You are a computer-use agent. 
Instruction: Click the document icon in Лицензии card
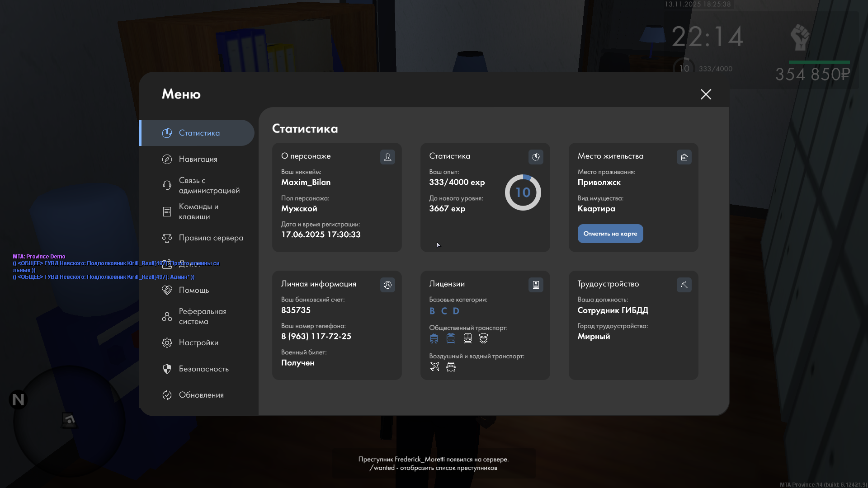coord(536,285)
